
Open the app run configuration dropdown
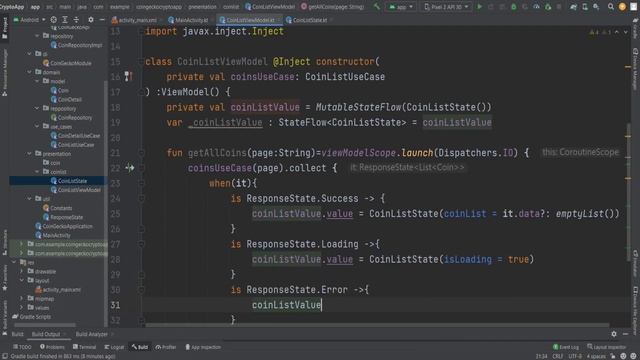(402, 7)
